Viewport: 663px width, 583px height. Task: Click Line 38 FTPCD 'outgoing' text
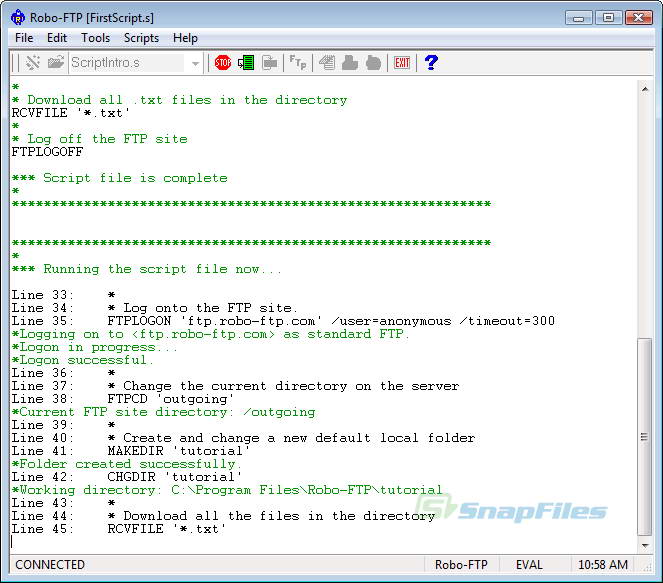tap(170, 399)
